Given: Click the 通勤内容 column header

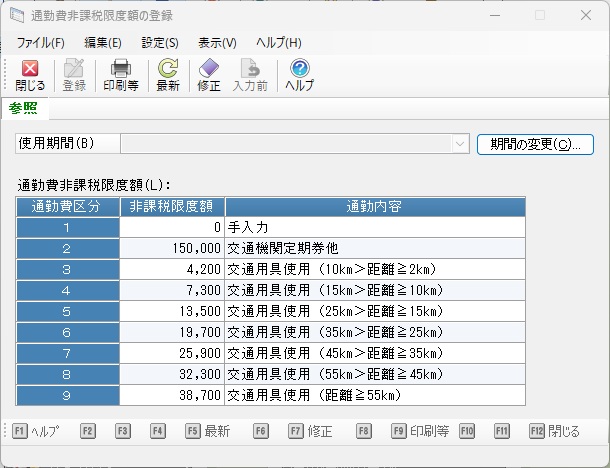Looking at the screenshot, I should (374, 206).
